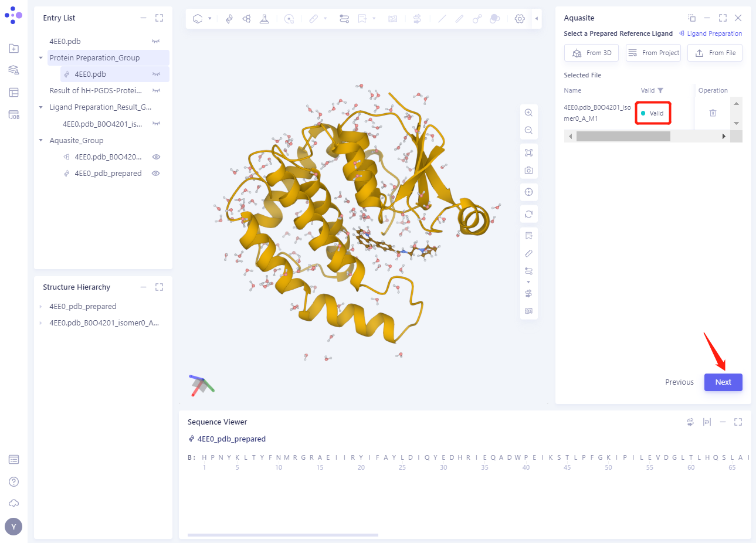Image resolution: width=756 pixels, height=543 pixels.
Task: Select the zoom-in magnifier in the viewport
Action: [528, 113]
